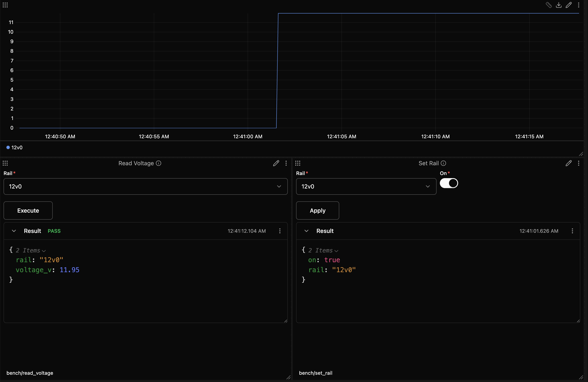Collapse the Read Voltage Result section
The image size is (588, 382).
pos(14,231)
